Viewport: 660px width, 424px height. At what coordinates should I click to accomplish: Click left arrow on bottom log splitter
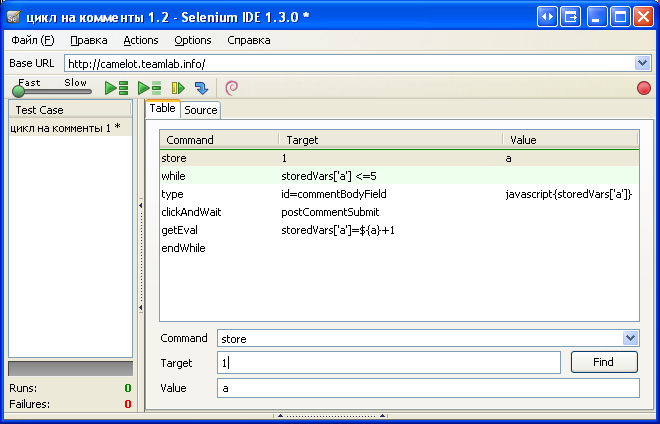coord(280,416)
